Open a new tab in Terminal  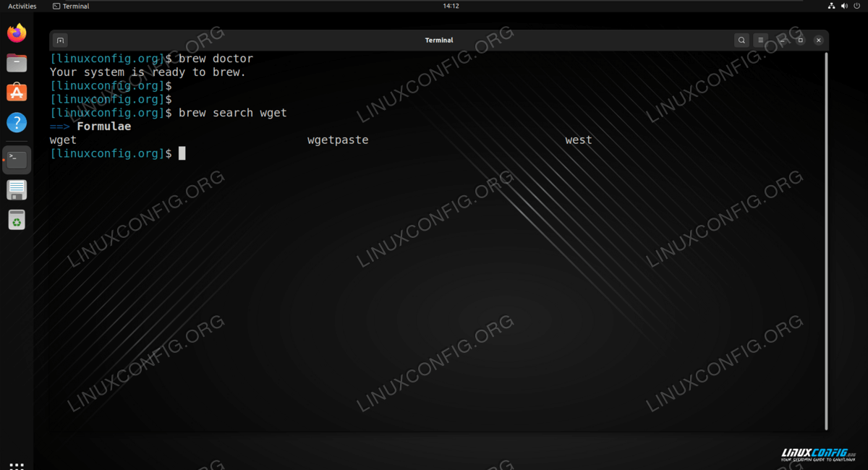click(61, 40)
